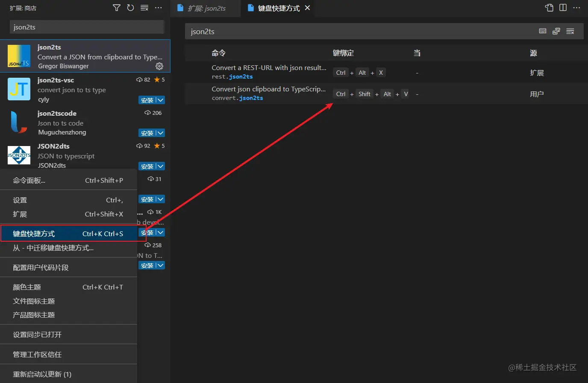Open More Actions menu in Extensions view
The height and width of the screenshot is (383, 588).
click(x=159, y=8)
